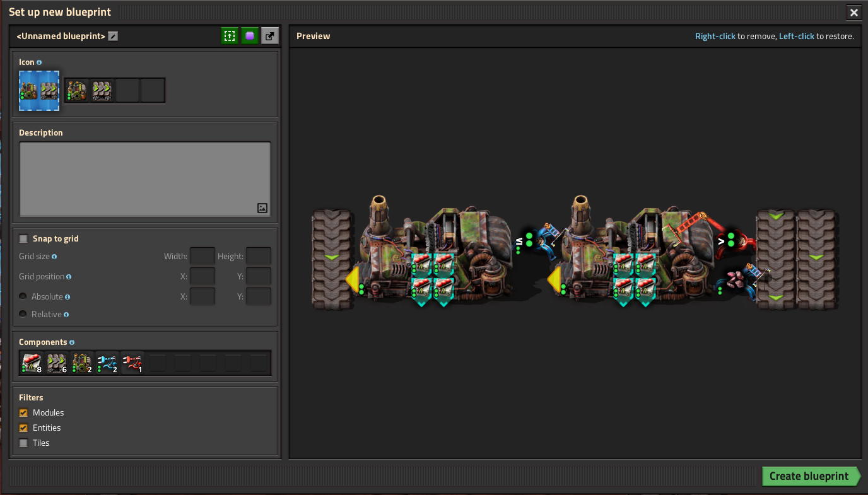Click the red inserter component with count 1

click(132, 363)
